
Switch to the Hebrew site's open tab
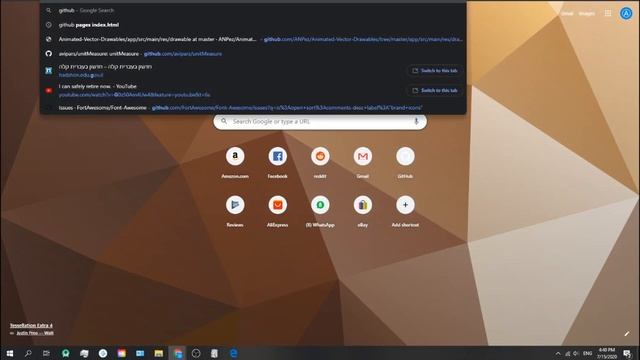click(x=435, y=71)
